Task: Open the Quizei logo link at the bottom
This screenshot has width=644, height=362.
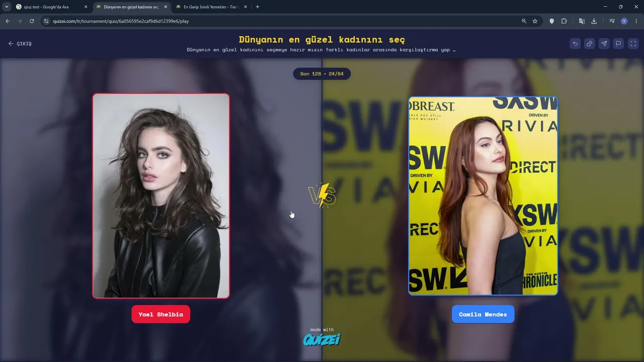Action: click(322, 340)
